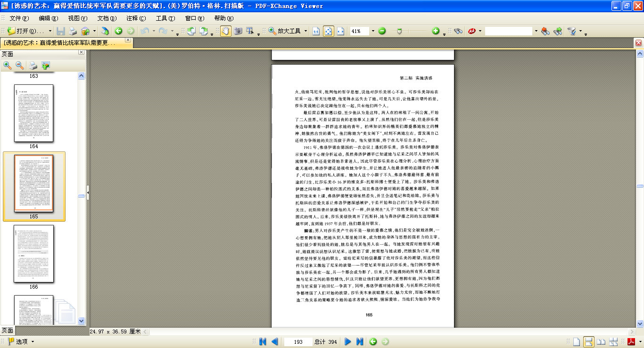This screenshot has height=348, width=644.
Task: Click zoom-in magnifier in thumbnails panel
Action: tap(8, 66)
